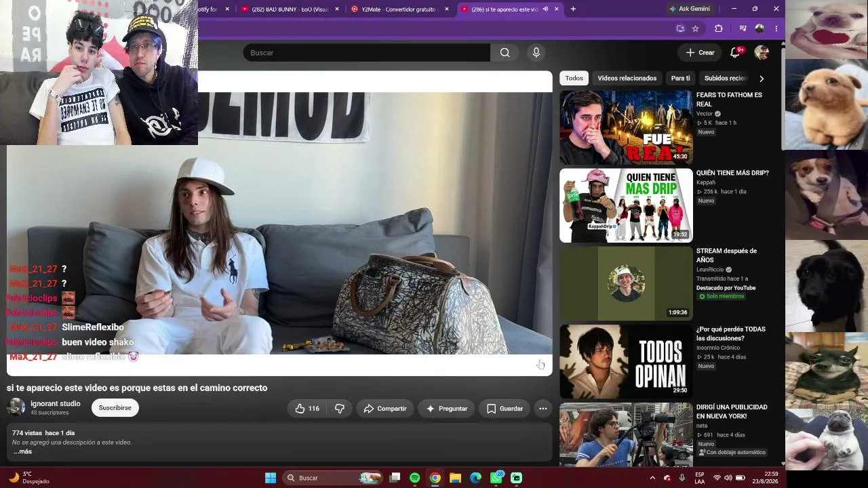868x488 pixels.
Task: Open the STREAM después de AÑOS thumbnail
Action: tap(626, 283)
